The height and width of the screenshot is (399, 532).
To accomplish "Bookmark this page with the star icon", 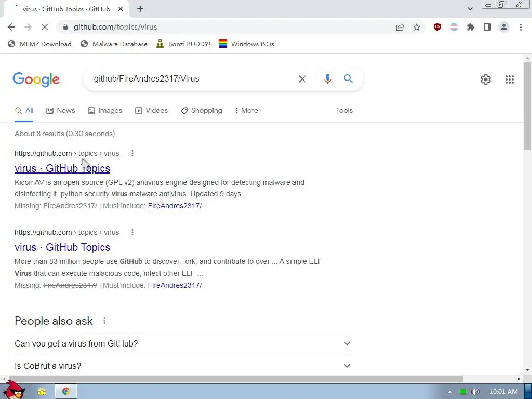I will click(417, 27).
